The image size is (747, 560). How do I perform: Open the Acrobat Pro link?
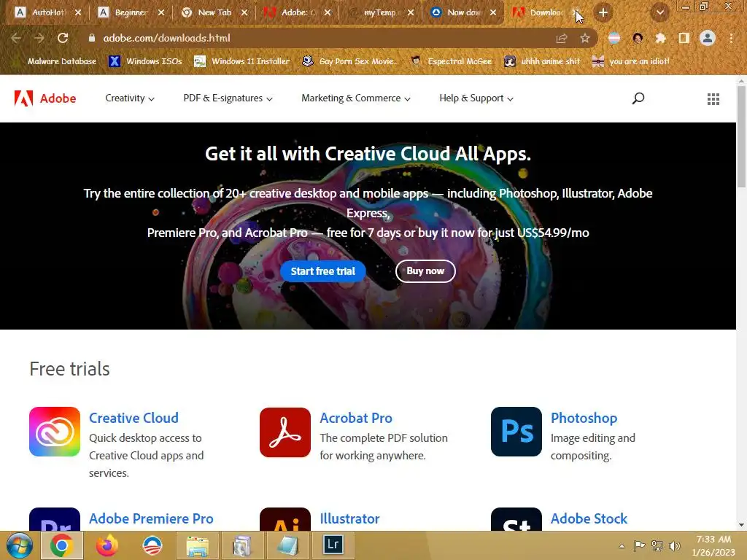click(x=356, y=418)
